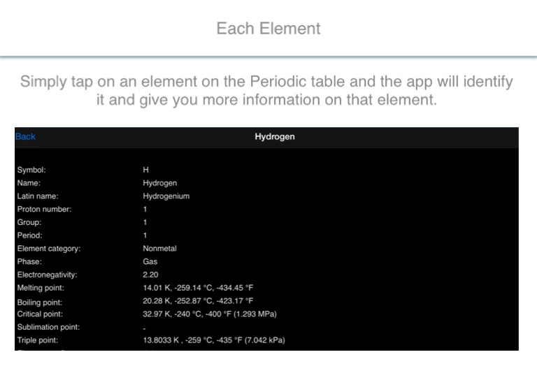Select the Electronegativity value 2.20
Viewport: 537px width, 392px height.
[150, 275]
